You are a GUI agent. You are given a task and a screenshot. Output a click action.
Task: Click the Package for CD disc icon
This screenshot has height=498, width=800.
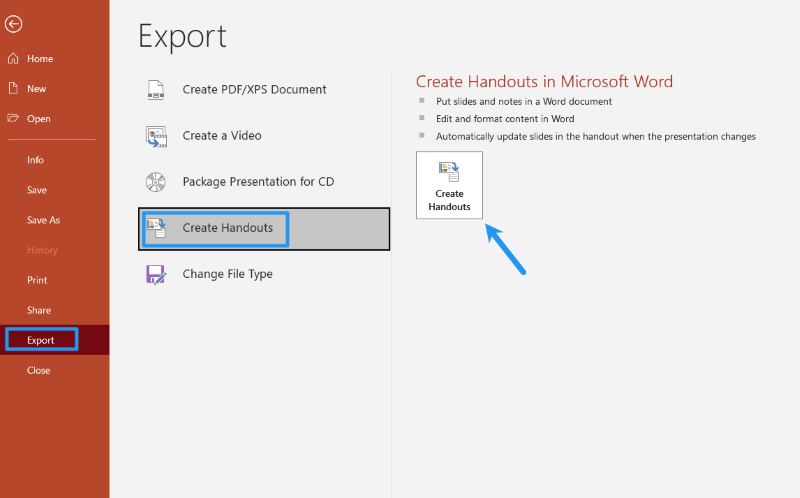click(x=156, y=182)
